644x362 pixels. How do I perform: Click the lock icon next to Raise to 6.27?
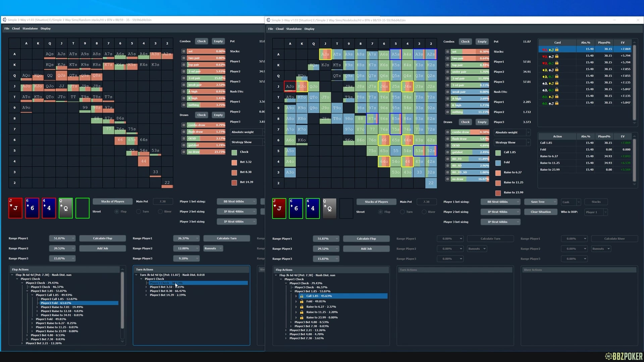click(x=302, y=307)
